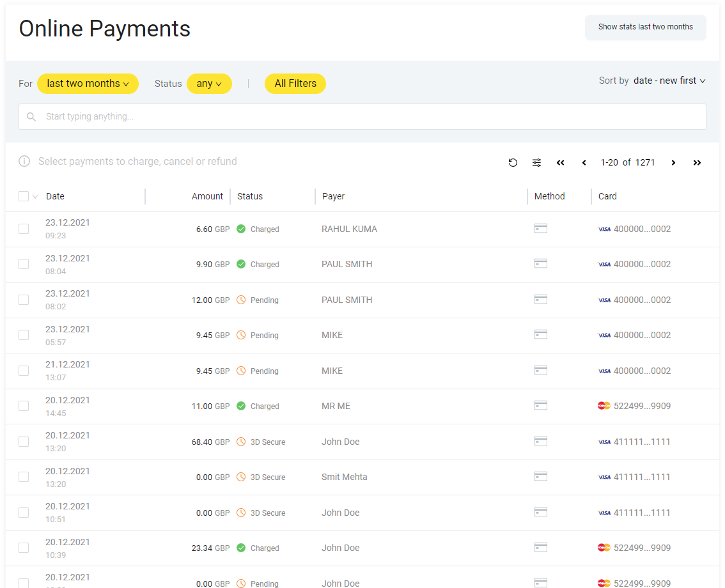Viewport: 725px width, 588px height.
Task: Click card method icon for MR ME
Action: pyautogui.click(x=540, y=405)
